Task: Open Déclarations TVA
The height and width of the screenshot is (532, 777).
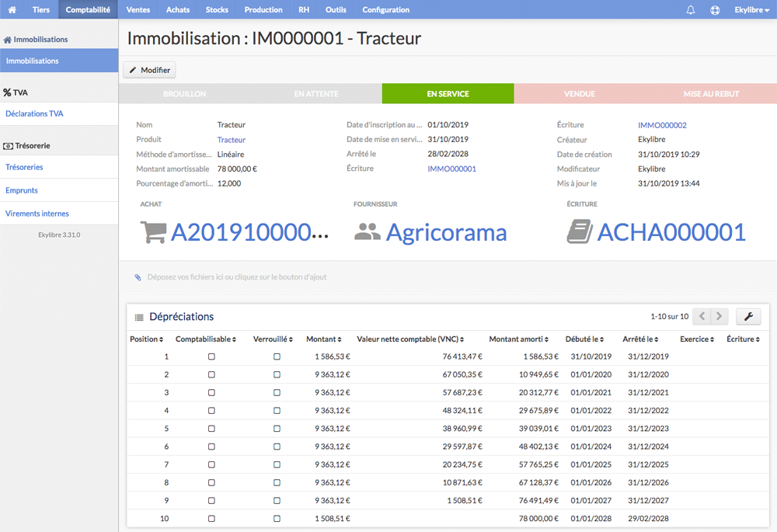Action: tap(59, 113)
